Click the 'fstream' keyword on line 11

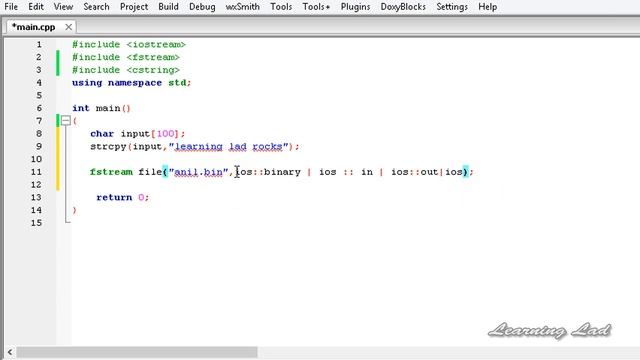click(x=111, y=172)
